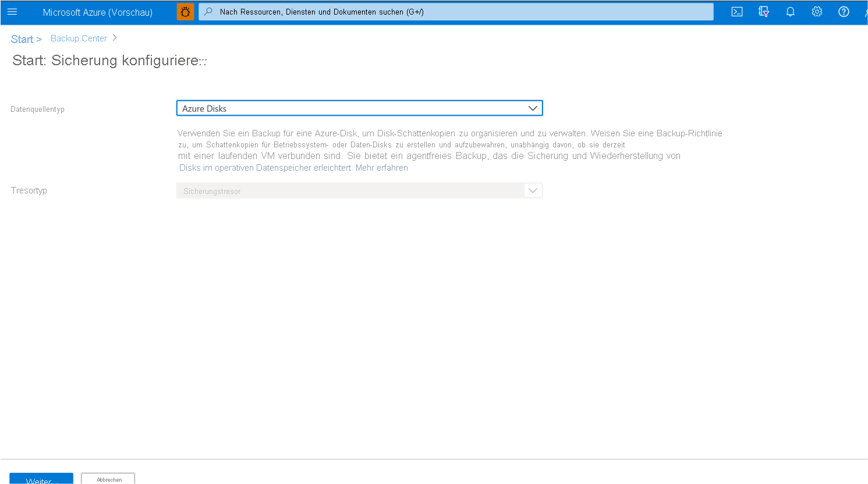The height and width of the screenshot is (484, 868).
Task: Open portal settings gear
Action: pyautogui.click(x=817, y=12)
